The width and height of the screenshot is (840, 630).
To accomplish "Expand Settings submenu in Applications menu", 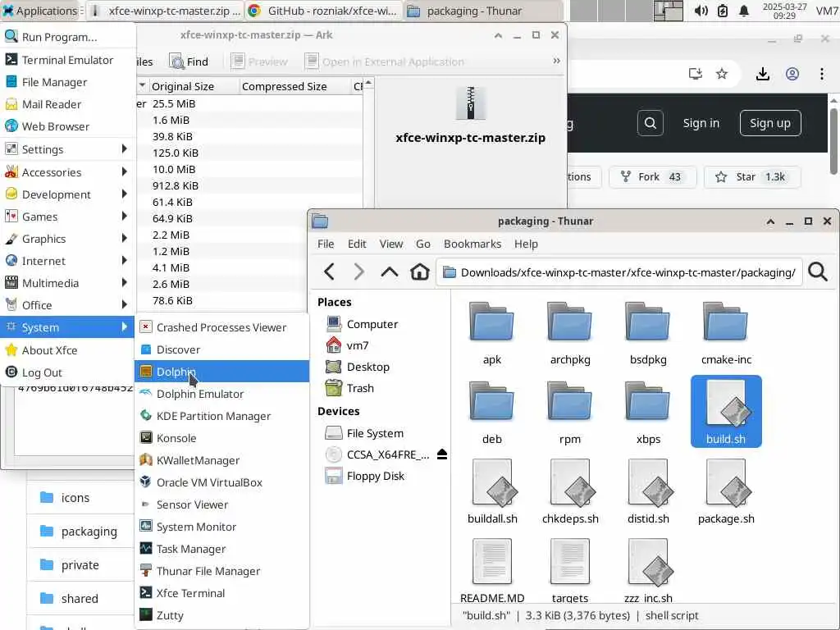I will tap(67, 149).
